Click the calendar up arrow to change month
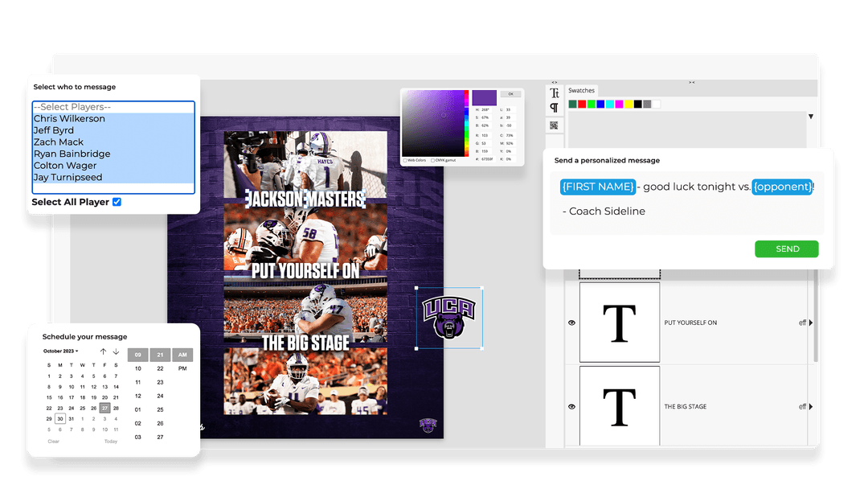The height and width of the screenshot is (489, 868). pos(103,351)
